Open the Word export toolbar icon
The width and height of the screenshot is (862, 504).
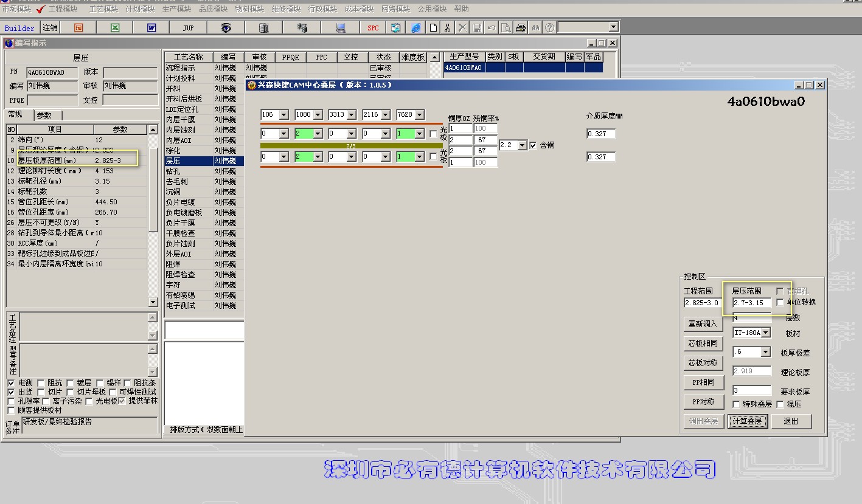coord(151,28)
